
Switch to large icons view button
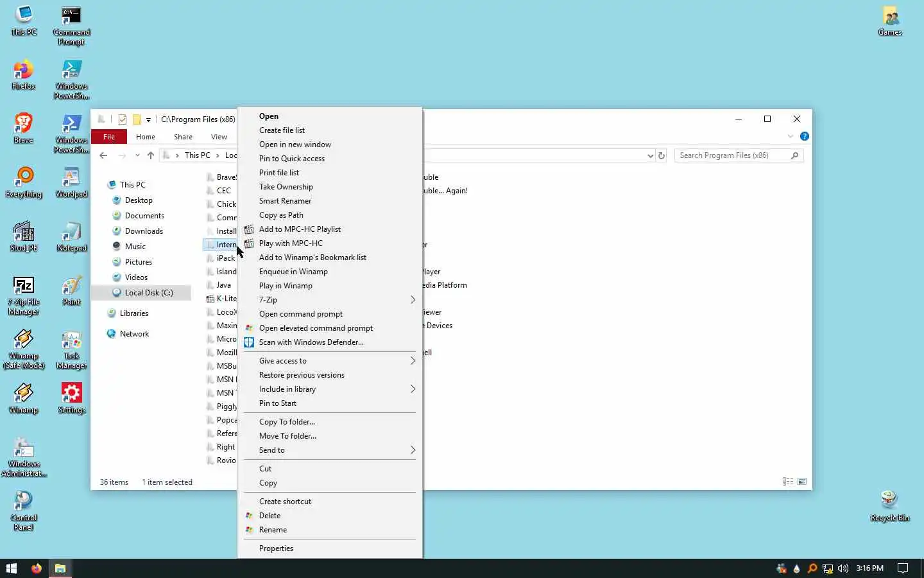[x=802, y=482]
